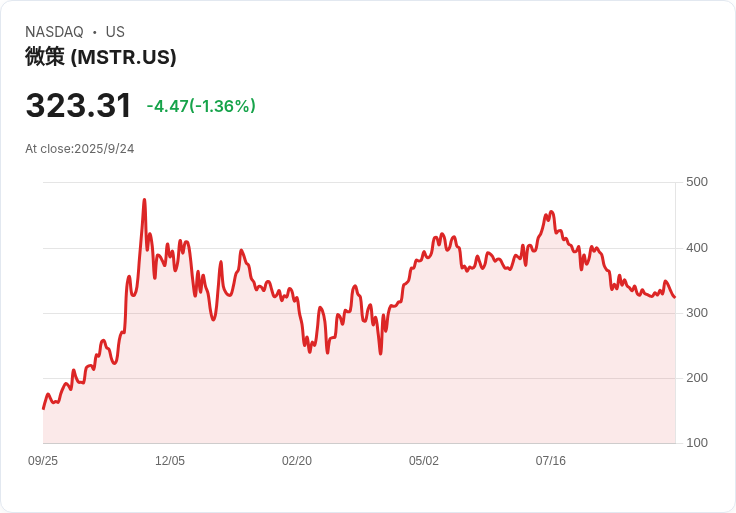Click the 200 y-axis label

[697, 378]
